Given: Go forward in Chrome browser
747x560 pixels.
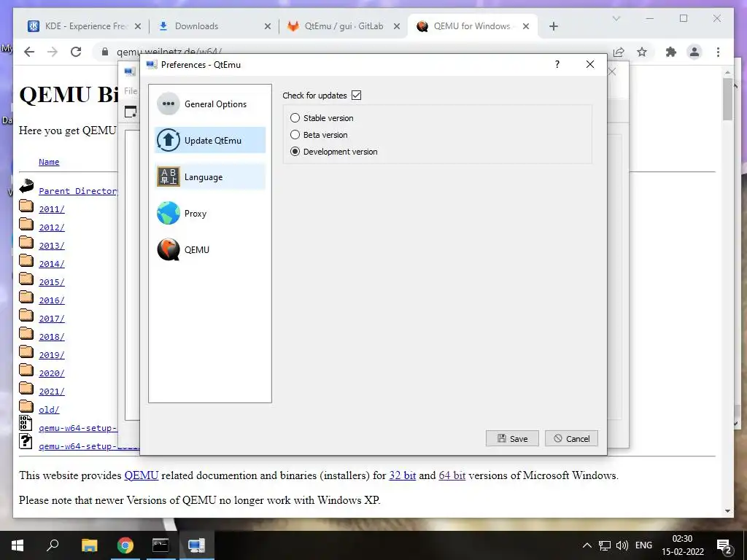Looking at the screenshot, I should click(x=53, y=52).
